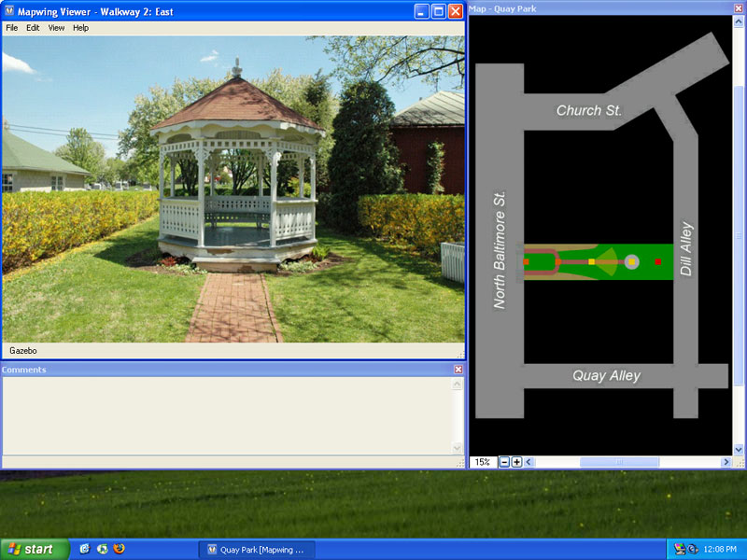The height and width of the screenshot is (560, 747).
Task: Zoom out the map with the minus button
Action: [504, 462]
